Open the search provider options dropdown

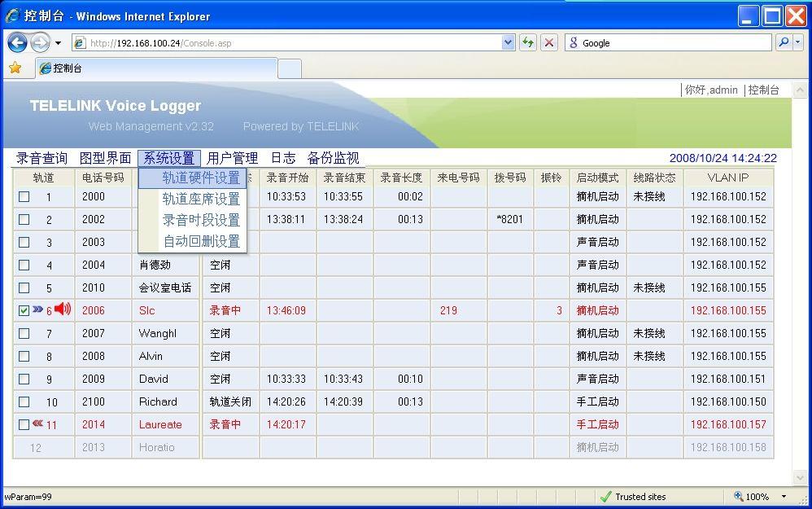click(x=797, y=42)
